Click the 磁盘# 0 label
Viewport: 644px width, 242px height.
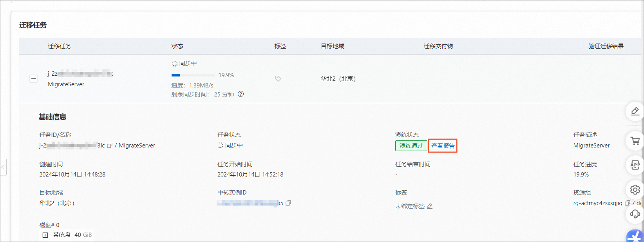49,225
